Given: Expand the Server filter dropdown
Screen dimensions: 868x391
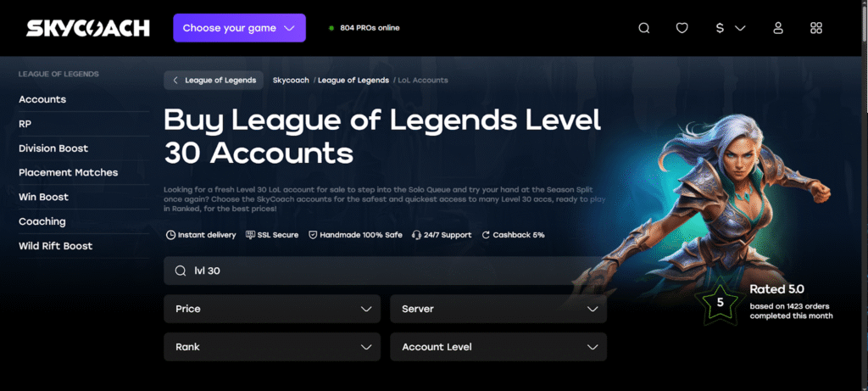Looking at the screenshot, I should click(498, 309).
